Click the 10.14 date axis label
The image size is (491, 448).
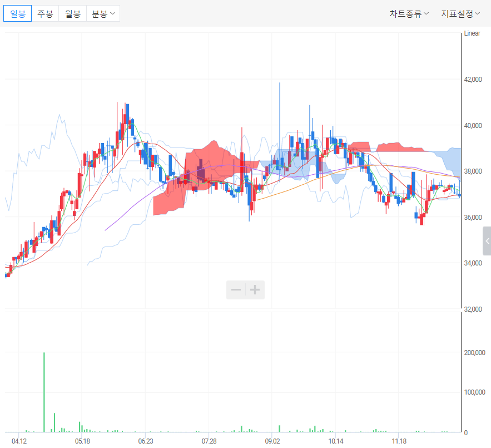[x=336, y=441]
